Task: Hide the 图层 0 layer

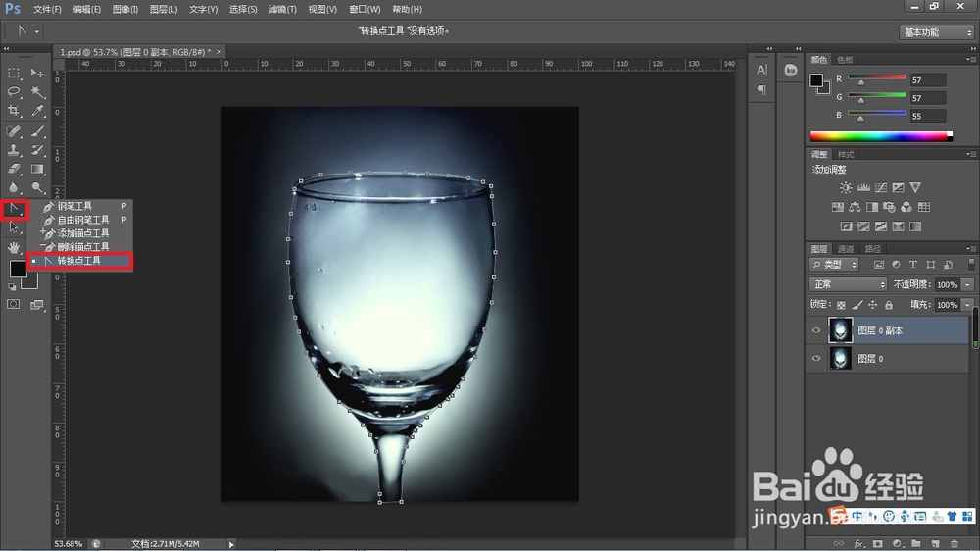Action: [x=815, y=359]
